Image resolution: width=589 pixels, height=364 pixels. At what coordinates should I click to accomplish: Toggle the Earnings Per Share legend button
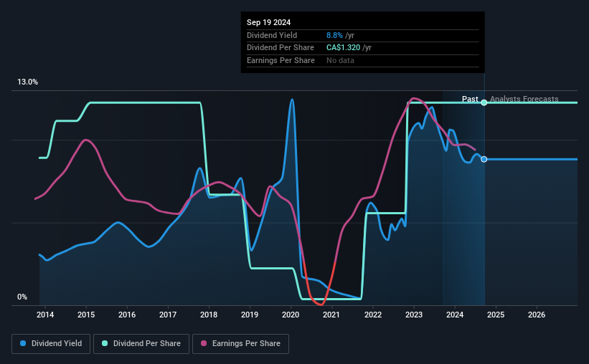pyautogui.click(x=240, y=344)
